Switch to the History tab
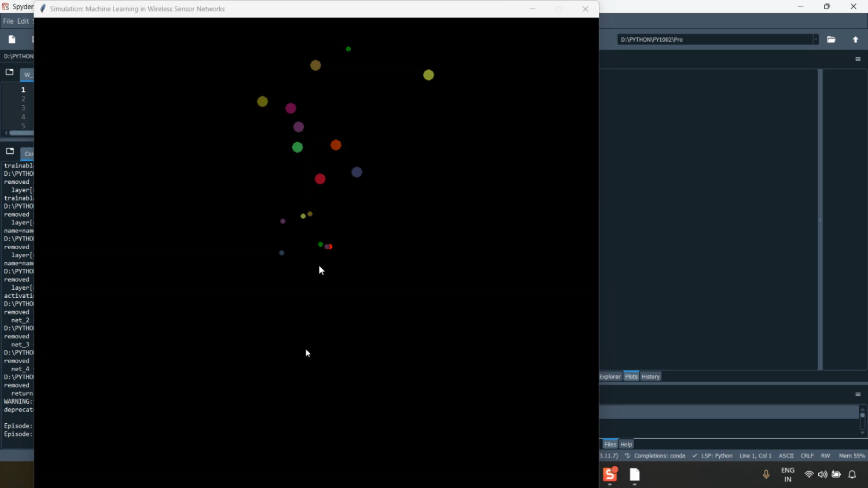This screenshot has height=488, width=868. 650,376
